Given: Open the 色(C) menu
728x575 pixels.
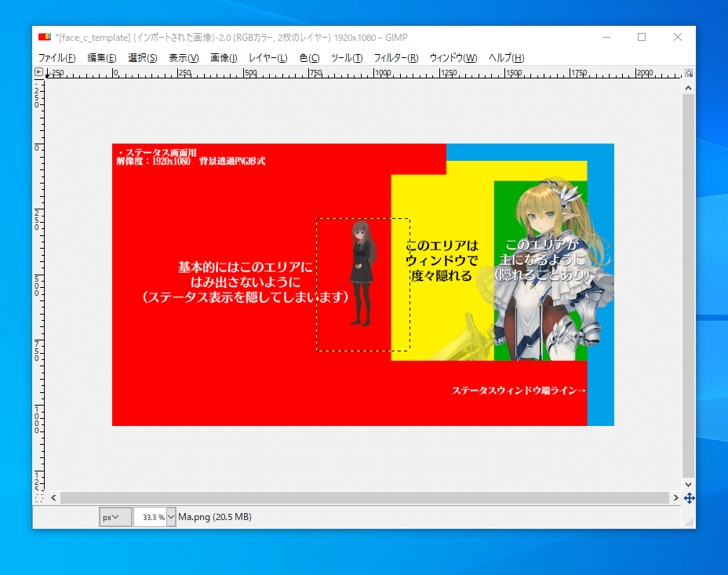Looking at the screenshot, I should 309,58.
